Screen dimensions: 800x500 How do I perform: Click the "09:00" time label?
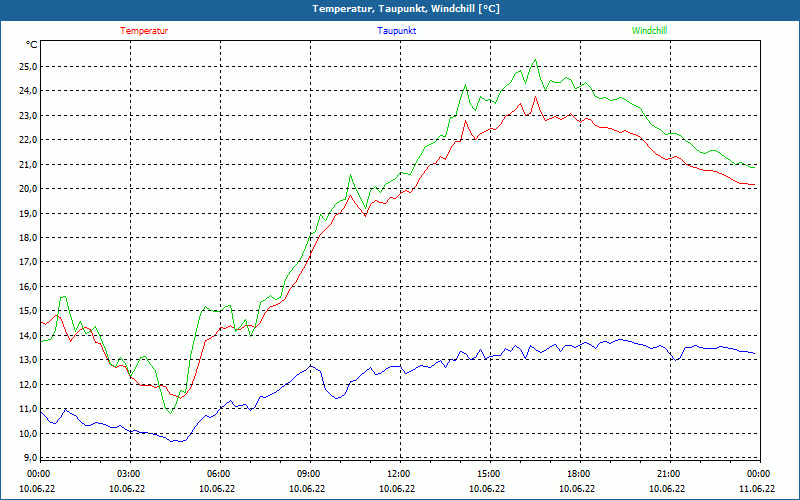309,474
